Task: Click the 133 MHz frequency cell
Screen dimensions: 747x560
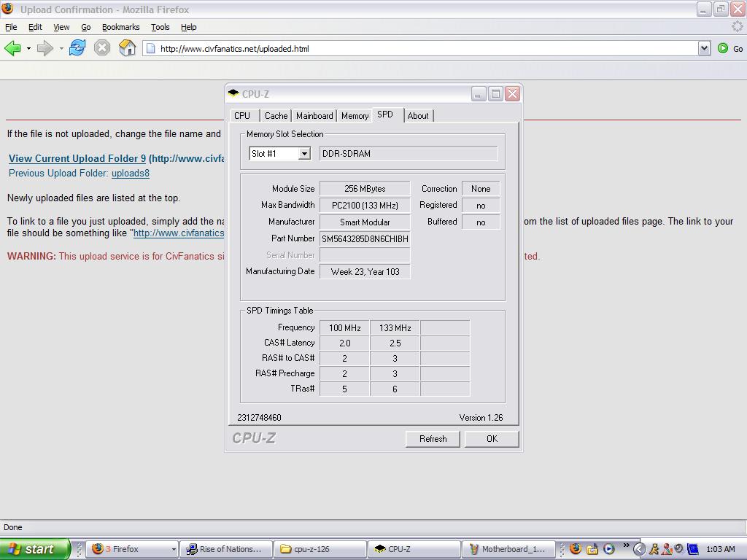Action: pos(395,327)
